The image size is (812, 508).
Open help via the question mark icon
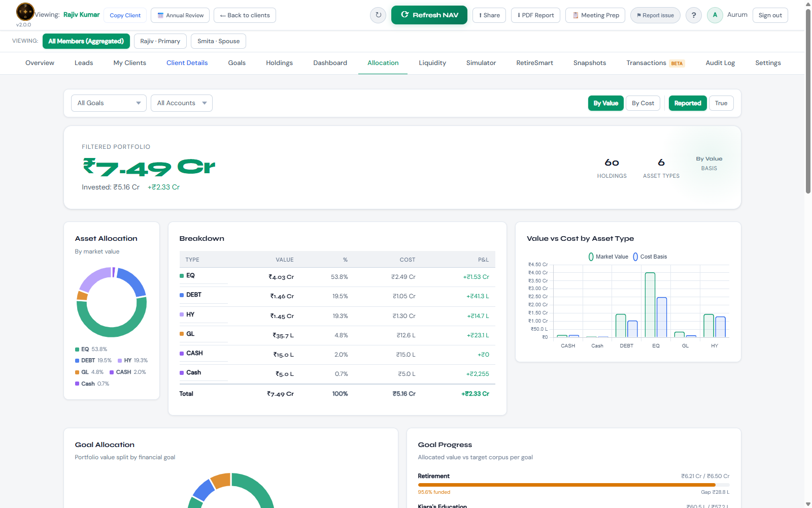tap(694, 15)
